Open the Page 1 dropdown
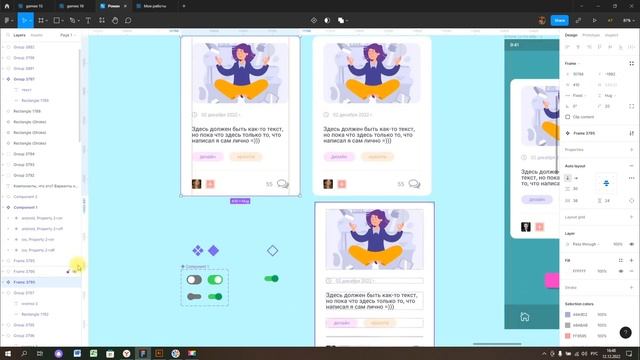Image resolution: width=640 pixels, height=360 pixels. click(x=67, y=35)
